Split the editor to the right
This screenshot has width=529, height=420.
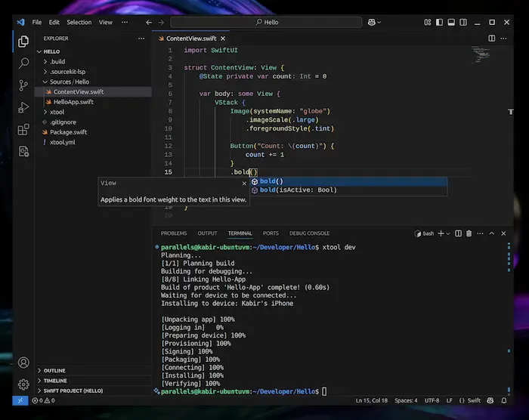(x=492, y=38)
